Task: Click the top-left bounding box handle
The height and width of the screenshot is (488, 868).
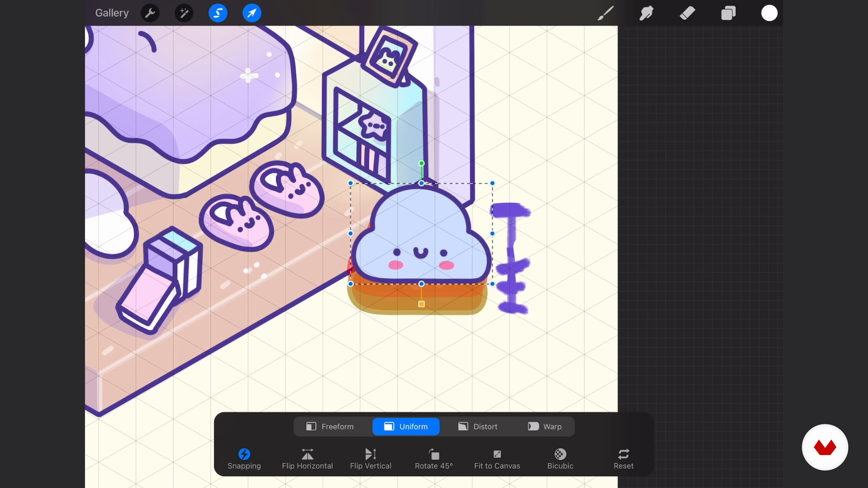Action: 350,183
